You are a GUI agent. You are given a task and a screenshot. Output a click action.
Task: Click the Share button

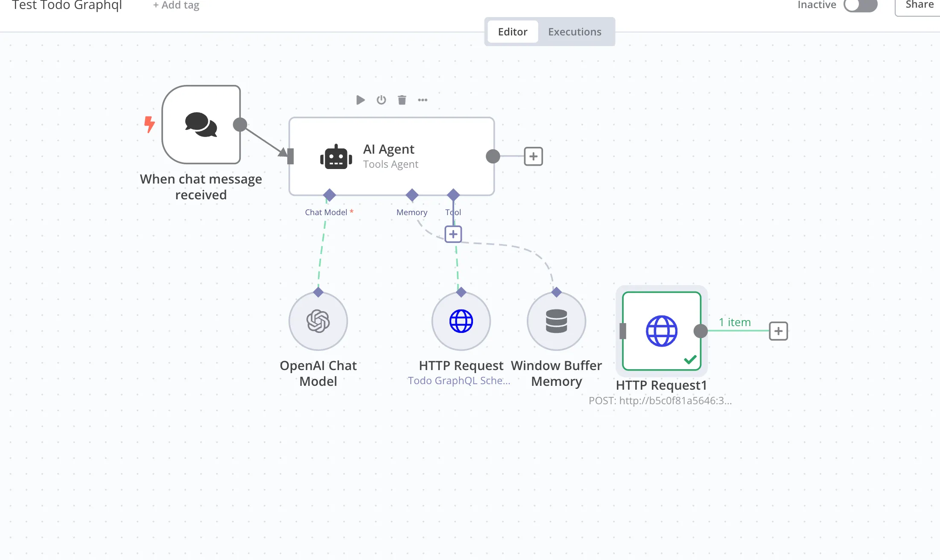point(919,5)
